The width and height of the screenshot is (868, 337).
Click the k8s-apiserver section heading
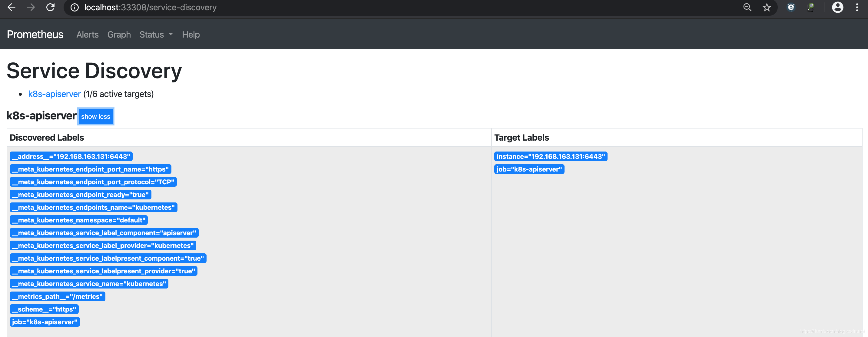tap(41, 116)
